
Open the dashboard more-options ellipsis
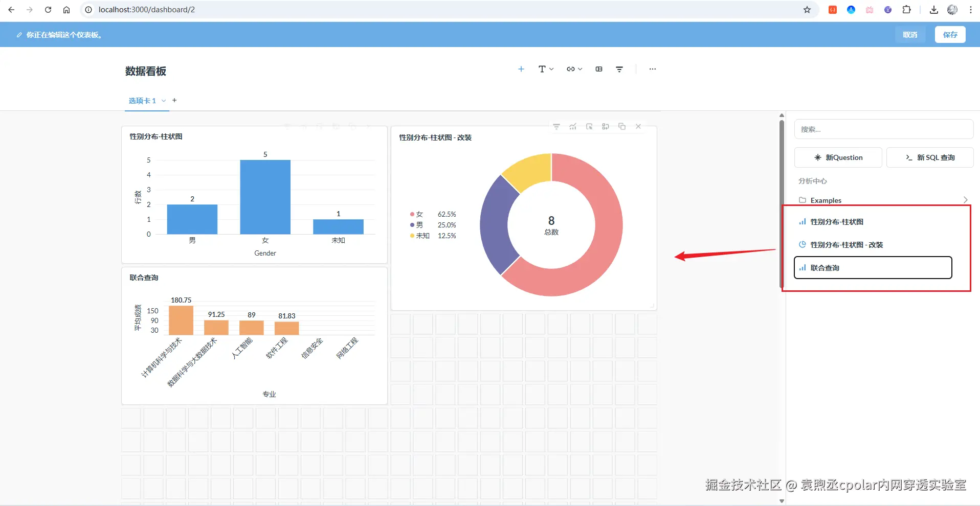pyautogui.click(x=652, y=69)
